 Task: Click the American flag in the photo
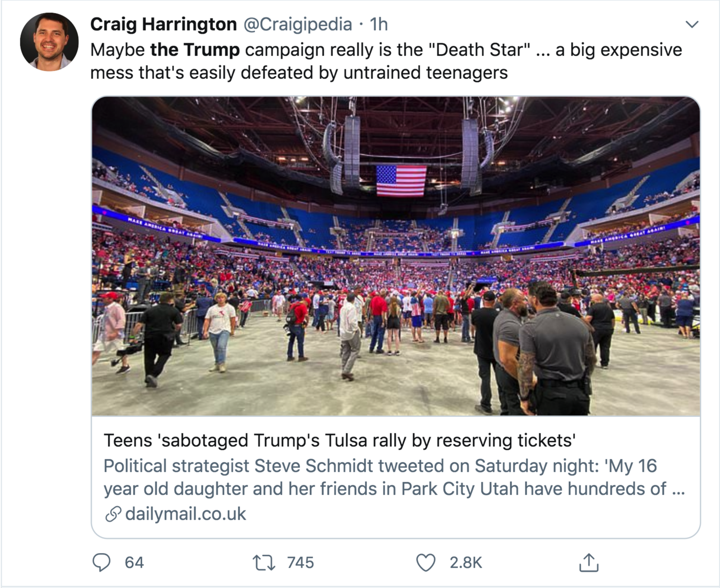(x=401, y=180)
